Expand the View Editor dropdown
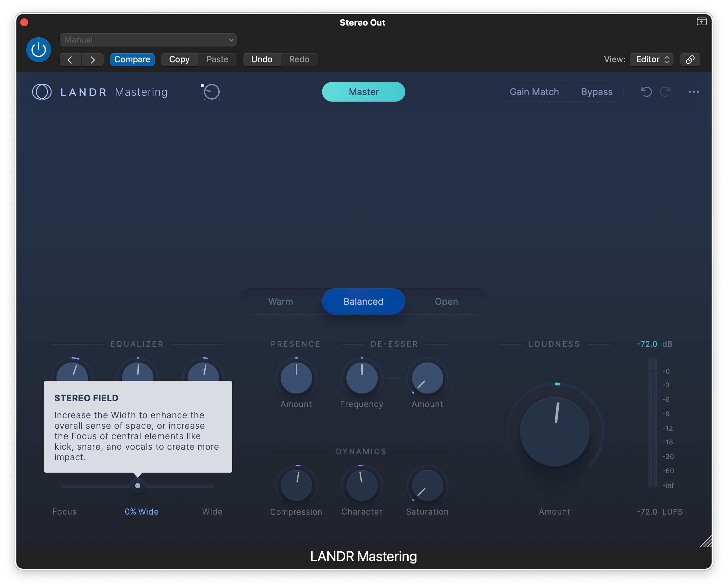The width and height of the screenshot is (728, 588). (x=652, y=59)
